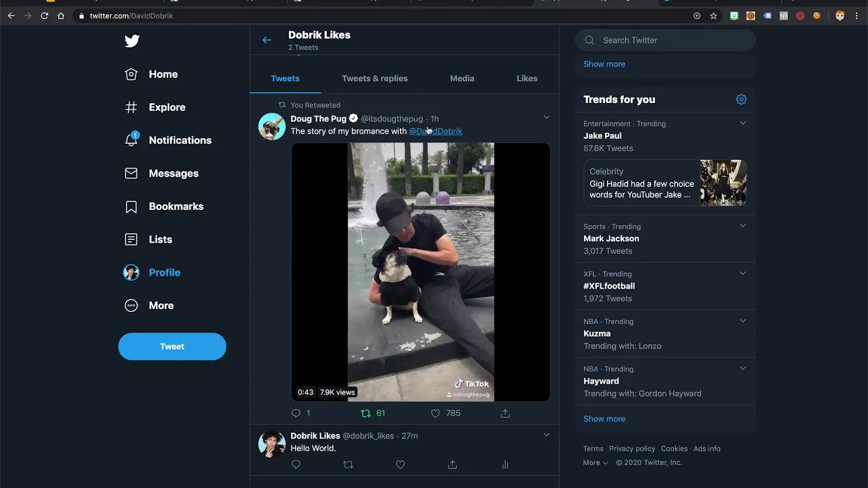
Task: Click the Search Twitter field
Action: click(665, 40)
